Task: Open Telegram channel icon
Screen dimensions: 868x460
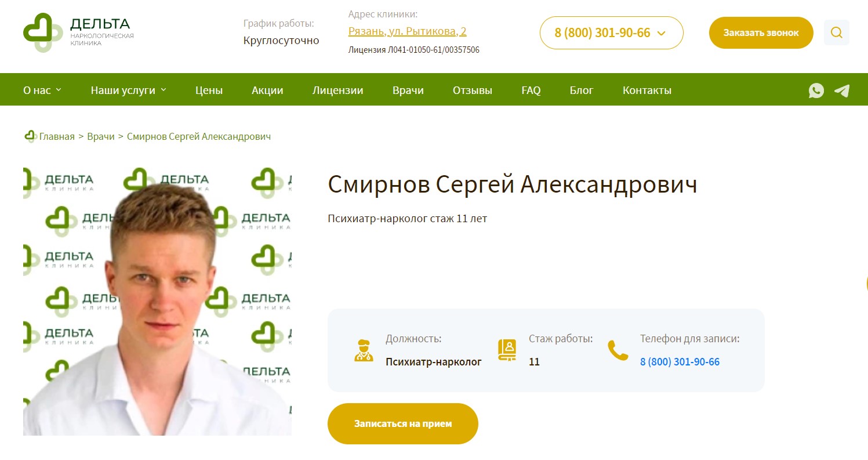Action: click(842, 90)
